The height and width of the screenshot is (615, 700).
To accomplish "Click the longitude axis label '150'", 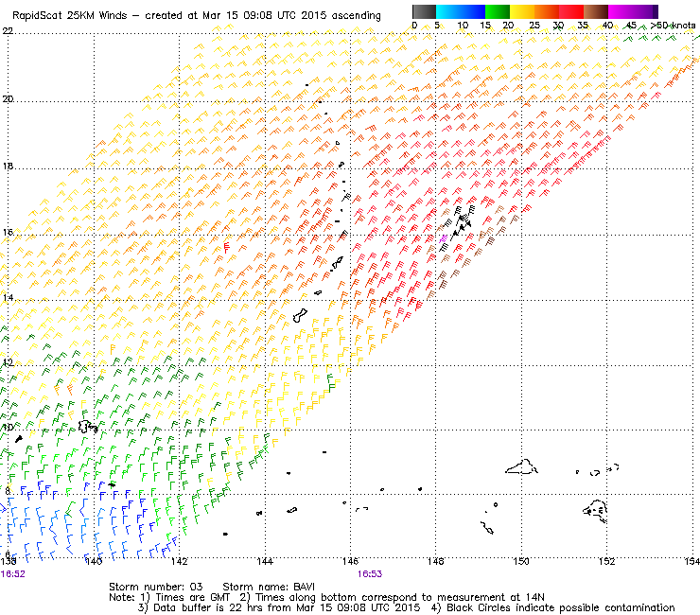I will coord(521,561).
